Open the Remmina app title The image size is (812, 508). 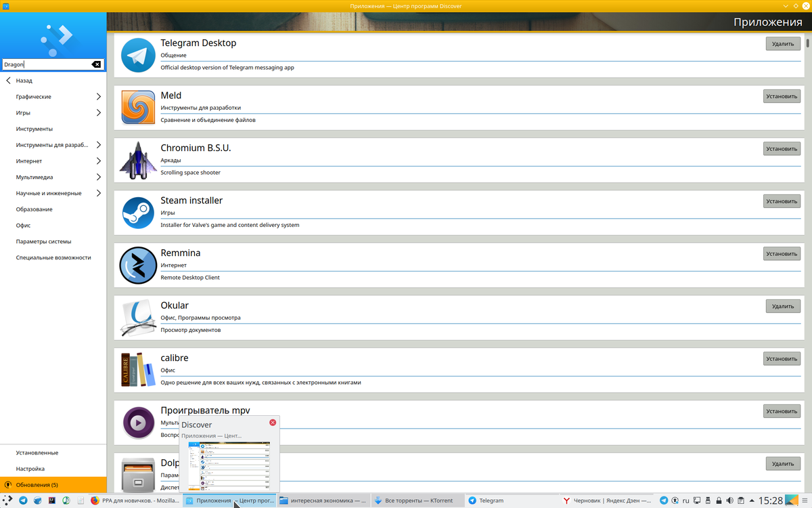180,253
